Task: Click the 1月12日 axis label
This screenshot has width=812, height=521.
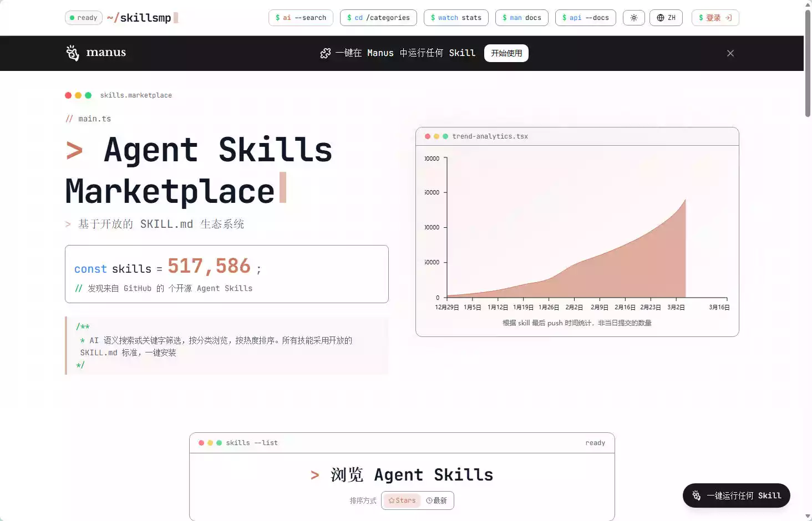Action: [x=498, y=307]
